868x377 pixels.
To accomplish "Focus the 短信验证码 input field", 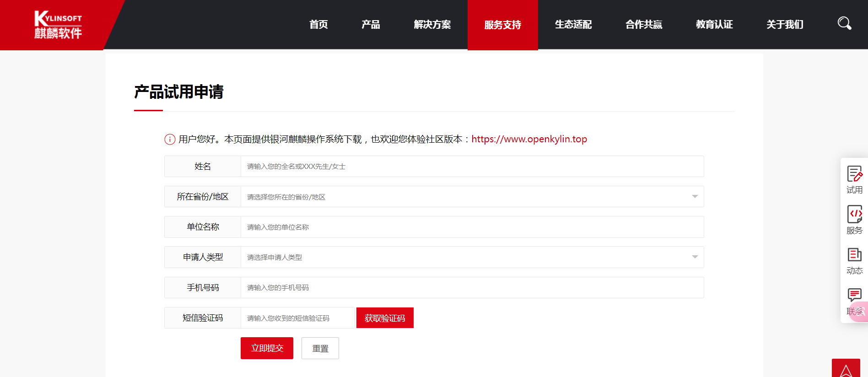I will [x=298, y=318].
